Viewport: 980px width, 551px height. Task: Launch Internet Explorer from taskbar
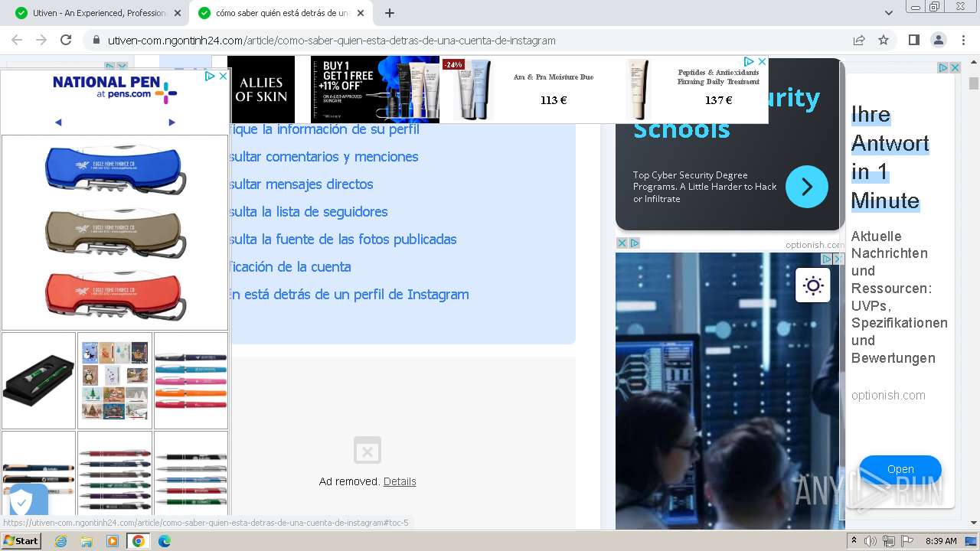pyautogui.click(x=60, y=541)
